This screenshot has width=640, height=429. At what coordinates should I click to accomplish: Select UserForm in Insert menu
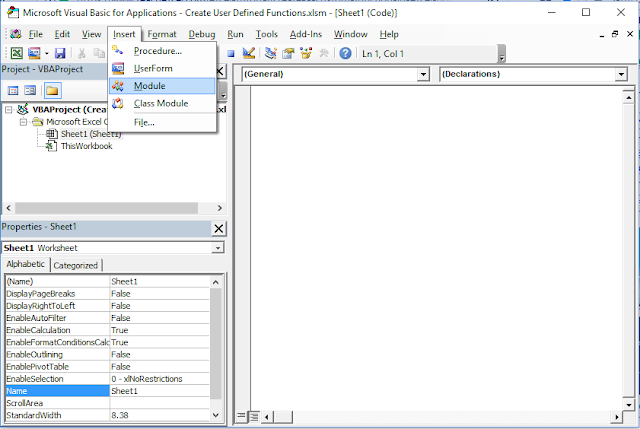pos(162,68)
